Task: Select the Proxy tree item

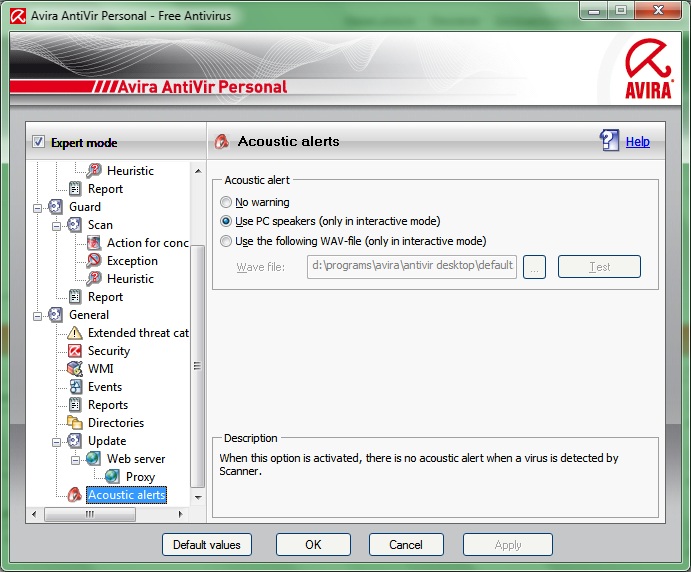Action: click(140, 477)
